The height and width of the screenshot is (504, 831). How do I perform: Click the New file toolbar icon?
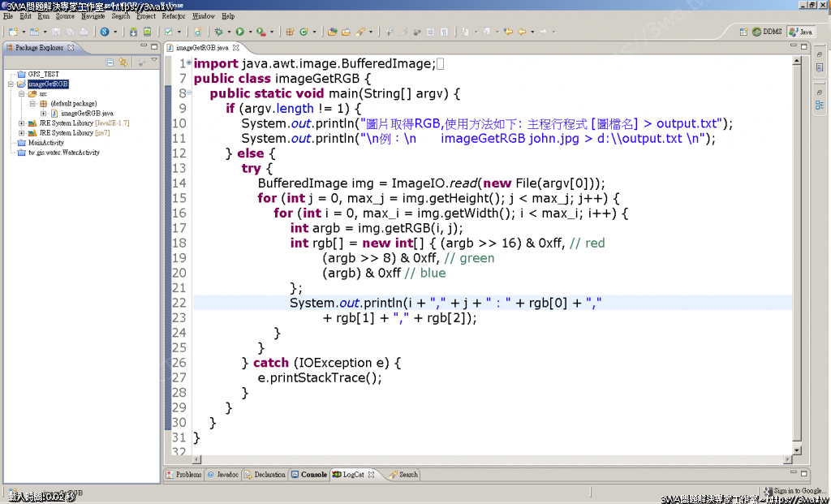pos(12,32)
